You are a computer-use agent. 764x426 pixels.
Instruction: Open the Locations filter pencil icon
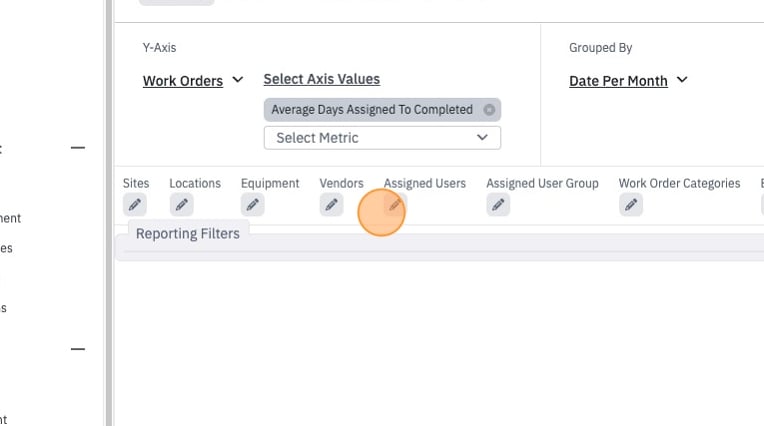[181, 205]
